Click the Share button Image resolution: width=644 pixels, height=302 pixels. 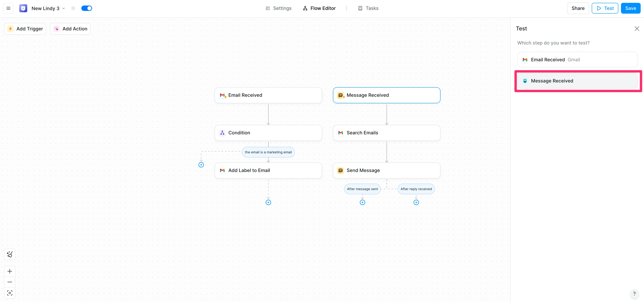tap(578, 8)
